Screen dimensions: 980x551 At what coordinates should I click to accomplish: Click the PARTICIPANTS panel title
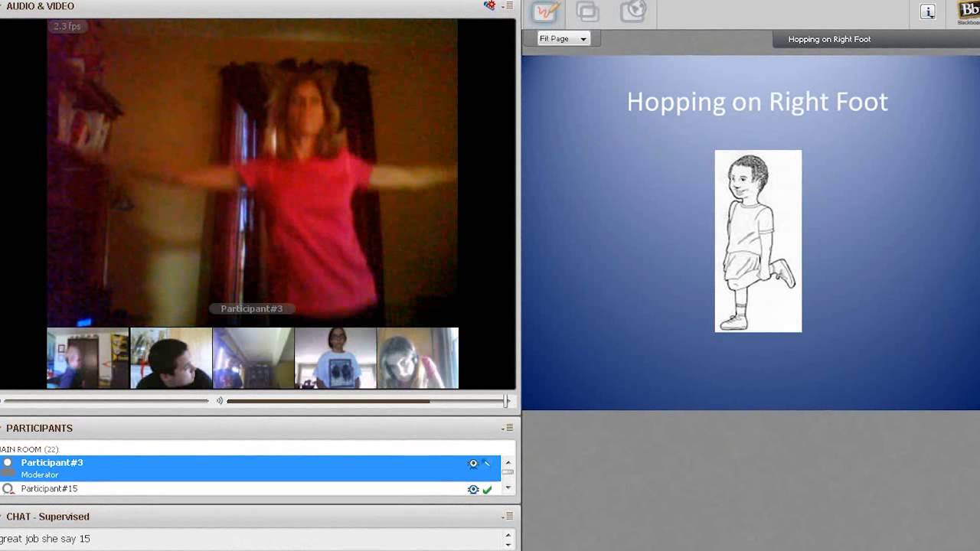pos(39,428)
